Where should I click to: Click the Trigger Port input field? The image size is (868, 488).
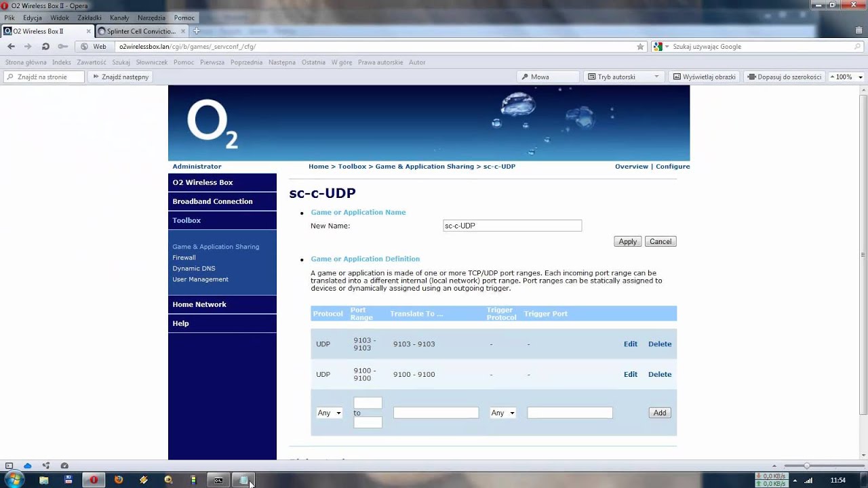pos(570,413)
